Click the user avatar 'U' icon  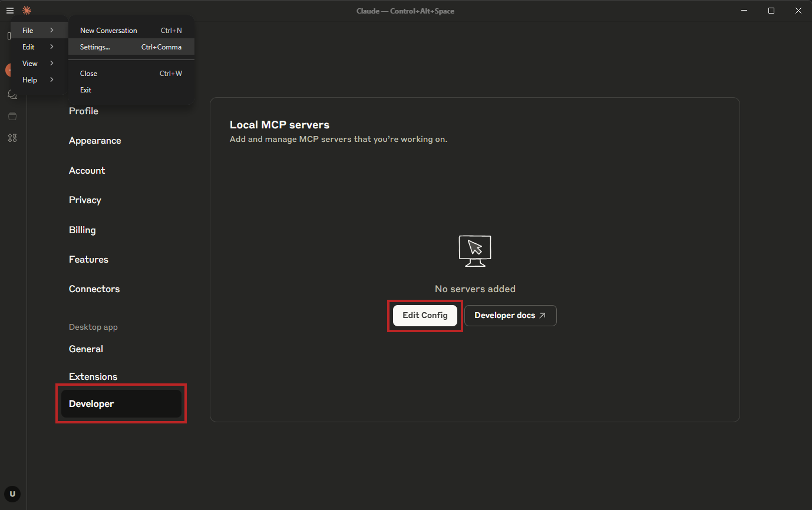pos(12,494)
